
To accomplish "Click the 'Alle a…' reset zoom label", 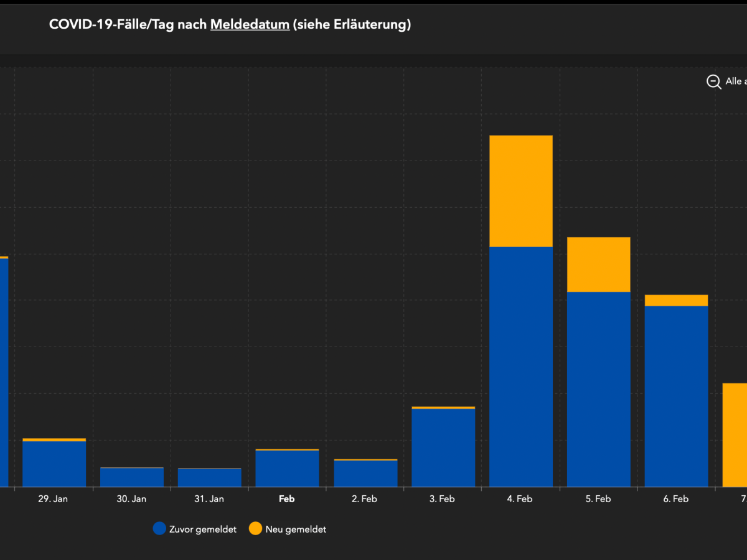I will [735, 82].
